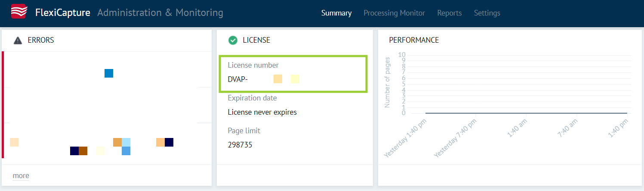Select the ERRORS panel header
Image resolution: width=644 pixels, height=191 pixels.
[x=41, y=40]
